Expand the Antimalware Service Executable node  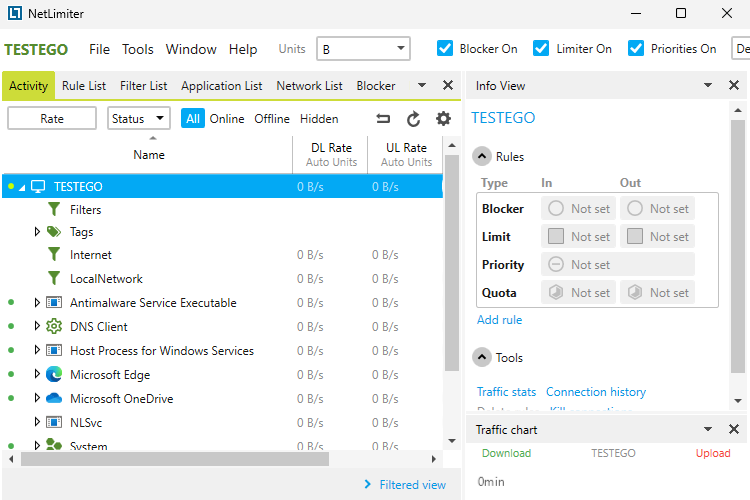click(37, 302)
